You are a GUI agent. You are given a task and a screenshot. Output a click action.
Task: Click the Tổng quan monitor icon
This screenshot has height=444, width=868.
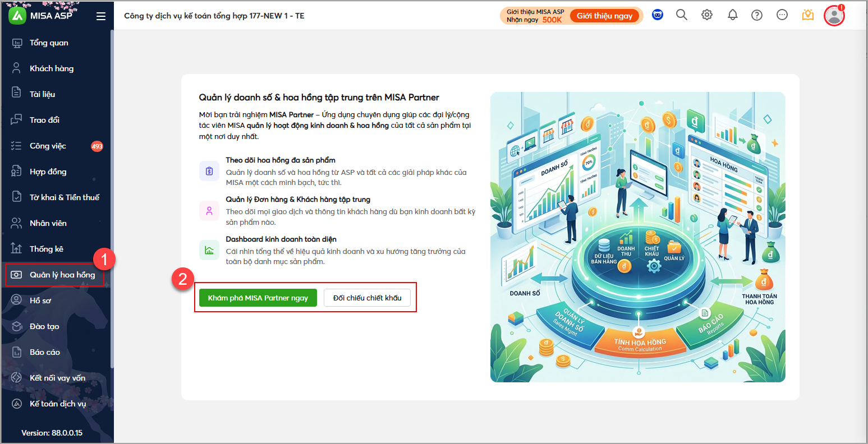coord(17,43)
